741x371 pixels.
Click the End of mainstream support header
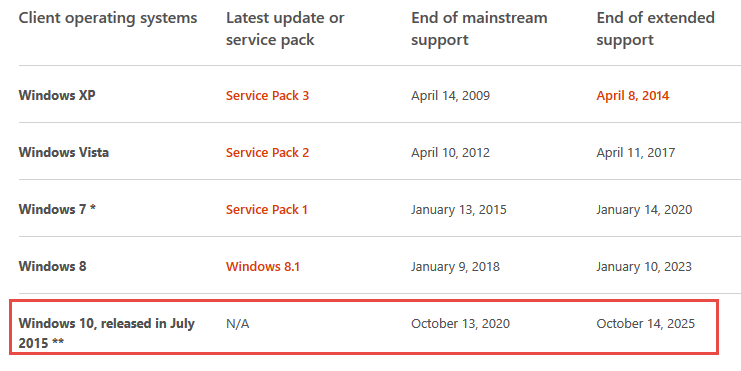[479, 29]
